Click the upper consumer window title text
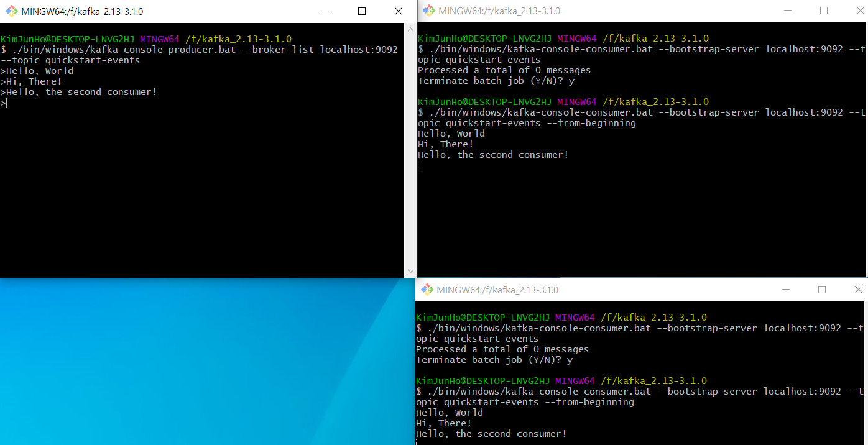The width and height of the screenshot is (868, 445). (x=499, y=11)
